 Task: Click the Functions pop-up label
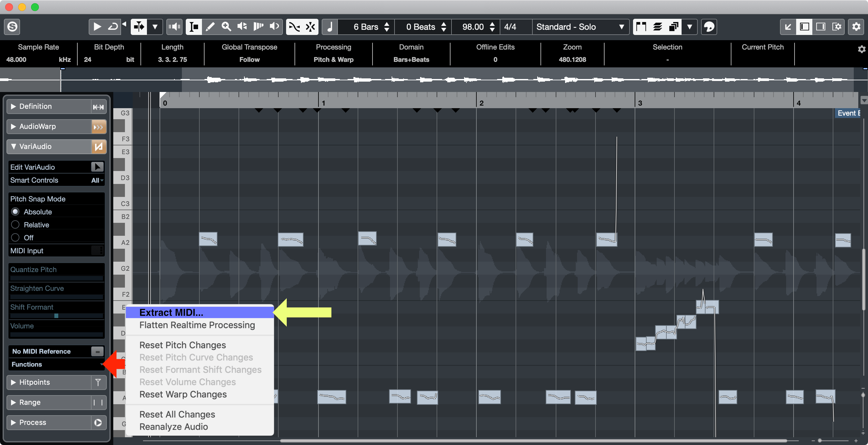point(27,364)
